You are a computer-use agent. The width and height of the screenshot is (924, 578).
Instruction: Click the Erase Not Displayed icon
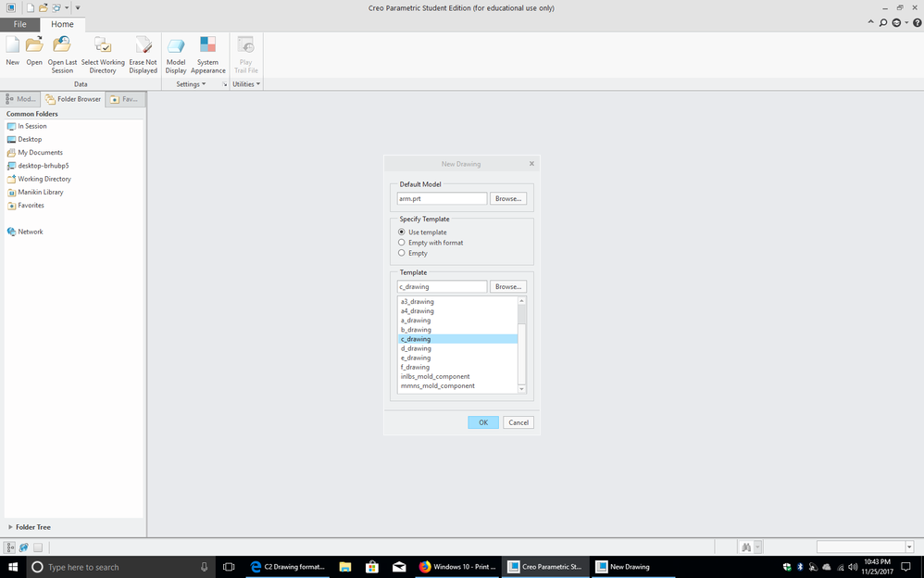143,46
